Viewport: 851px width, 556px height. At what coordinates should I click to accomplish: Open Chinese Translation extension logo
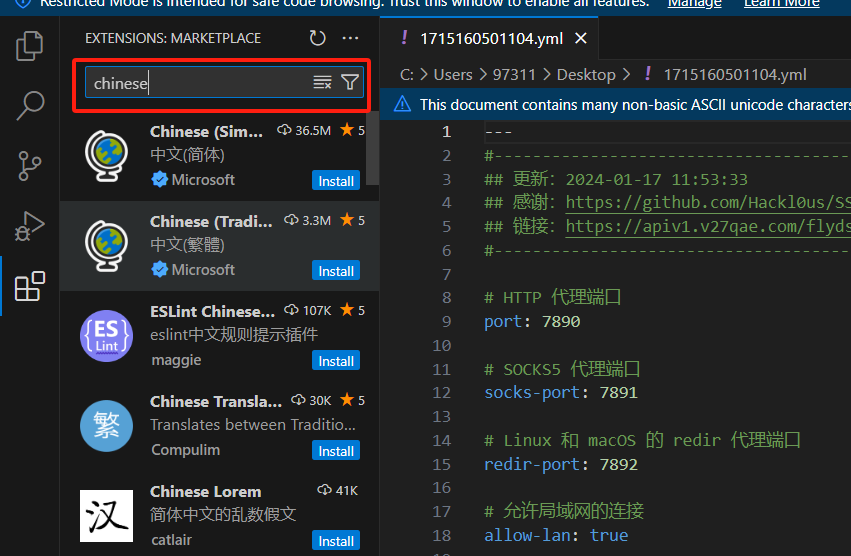(106, 426)
